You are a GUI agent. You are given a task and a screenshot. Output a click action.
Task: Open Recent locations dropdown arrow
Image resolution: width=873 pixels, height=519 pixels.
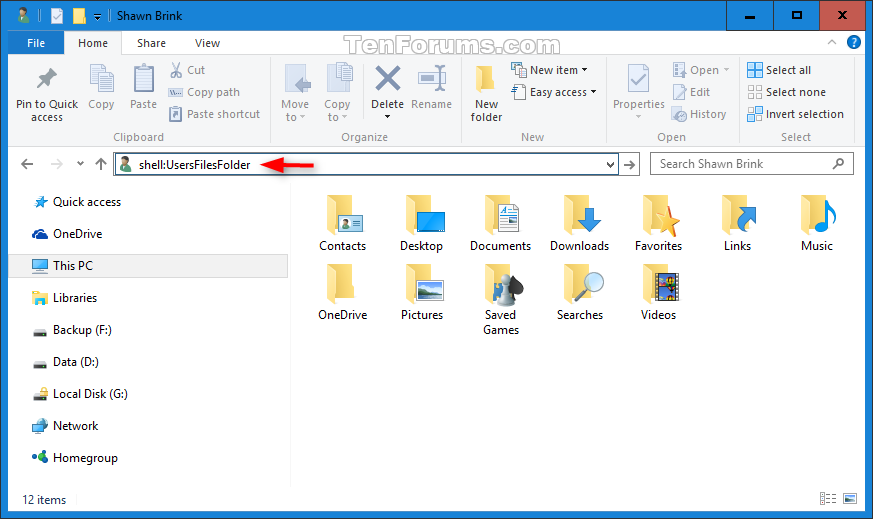[80, 164]
